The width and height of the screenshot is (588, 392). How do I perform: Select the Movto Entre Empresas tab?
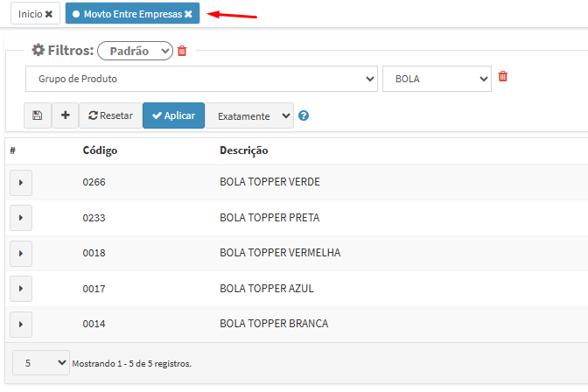tap(127, 14)
